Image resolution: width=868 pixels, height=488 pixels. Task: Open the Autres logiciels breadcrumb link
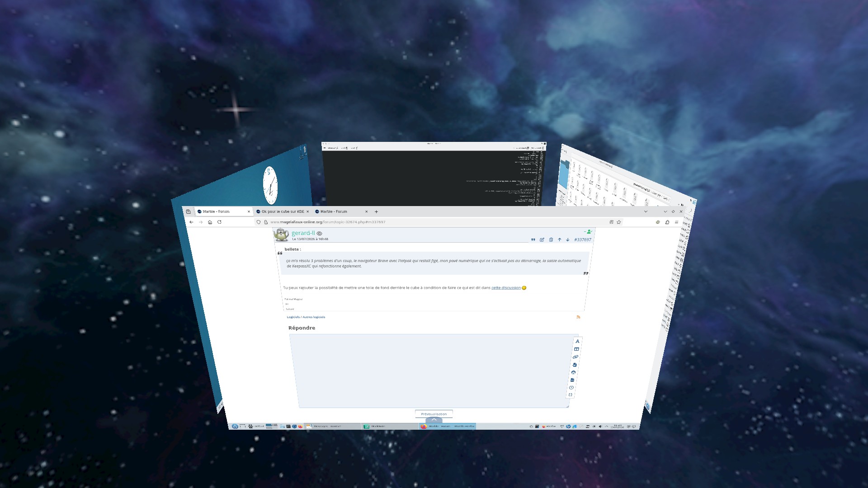click(x=314, y=317)
